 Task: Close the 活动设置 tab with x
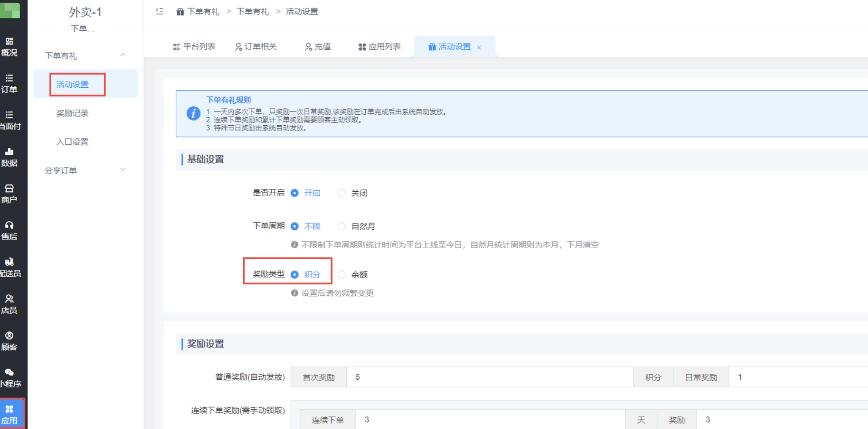479,47
